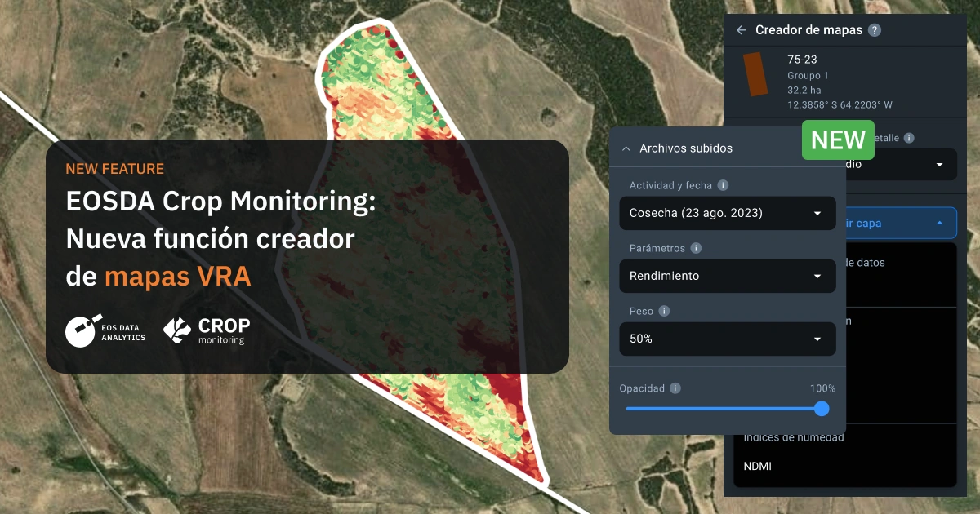Collapse the capa layer list chevron
This screenshot has width=980, height=514.
tap(941, 223)
